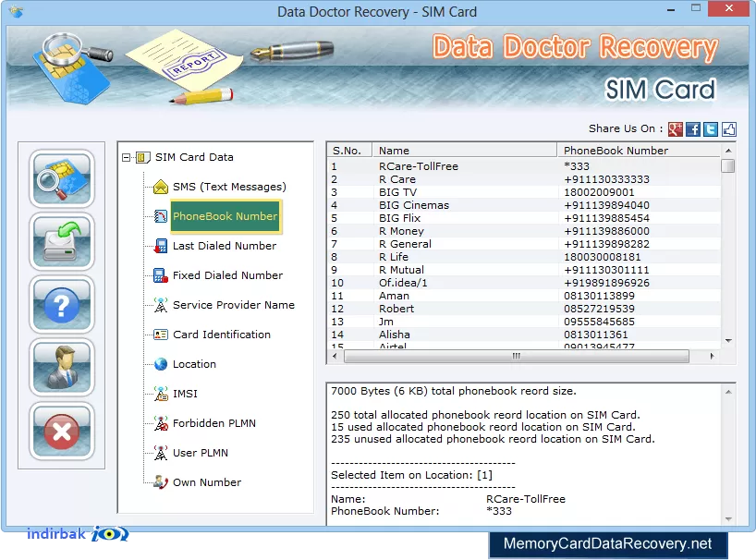Share on Facebook icon
The height and width of the screenshot is (560, 756).
coord(693,128)
